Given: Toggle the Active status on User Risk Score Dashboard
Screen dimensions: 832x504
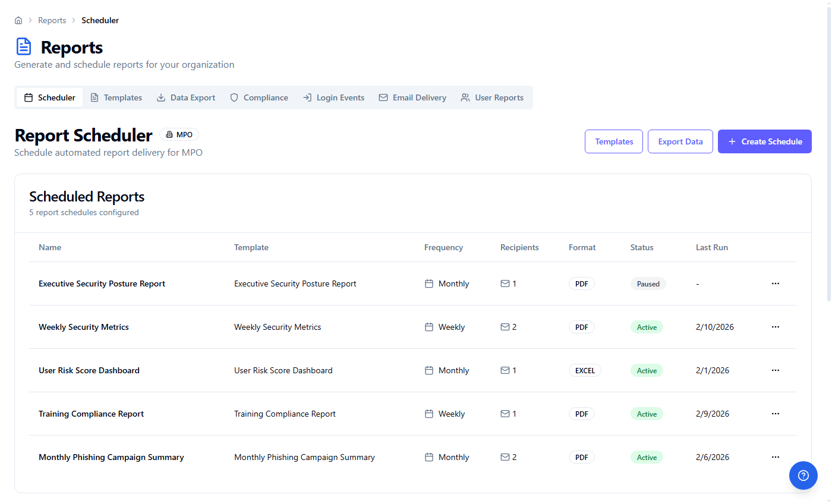Looking at the screenshot, I should 647,370.
